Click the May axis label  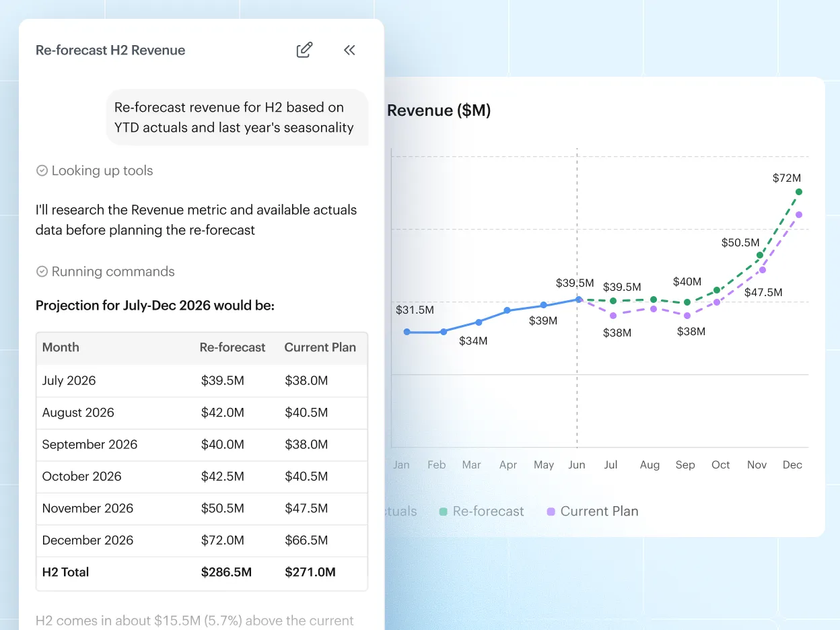coord(544,465)
